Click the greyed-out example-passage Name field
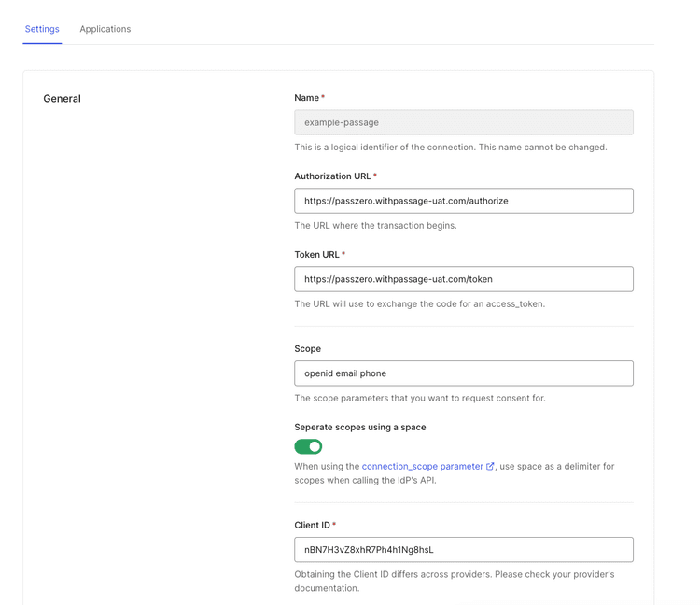 (x=463, y=122)
